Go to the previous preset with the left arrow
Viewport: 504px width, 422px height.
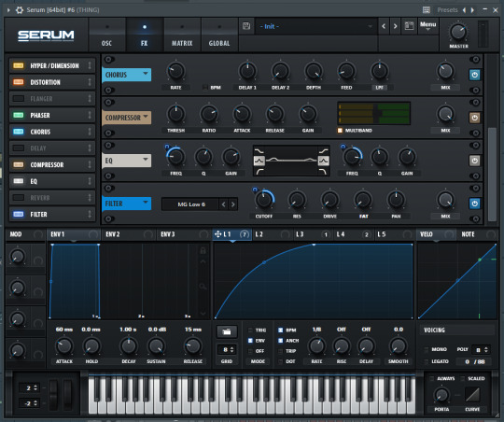384,26
